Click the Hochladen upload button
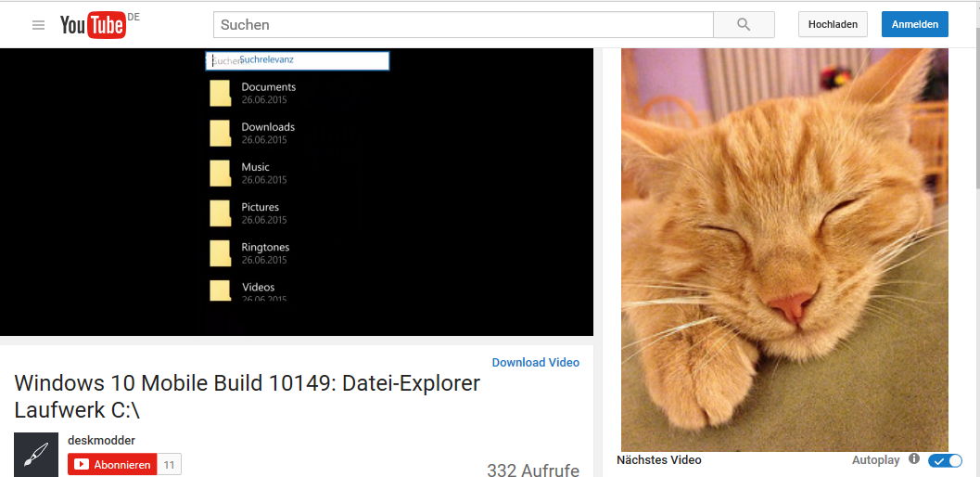Screen dimensions: 980x477 (x=833, y=24)
